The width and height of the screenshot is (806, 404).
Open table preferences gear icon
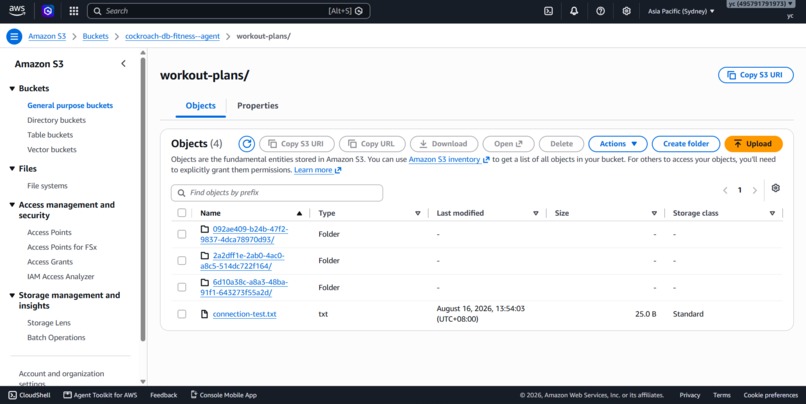pyautogui.click(x=776, y=188)
